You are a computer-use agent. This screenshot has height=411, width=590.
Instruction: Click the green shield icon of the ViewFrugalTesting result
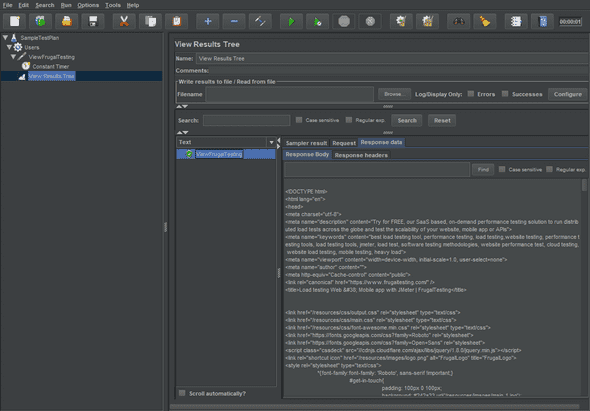189,154
